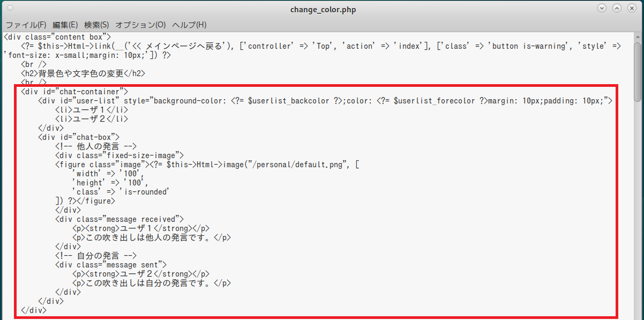Click the fixed-size-image div line

[119, 155]
